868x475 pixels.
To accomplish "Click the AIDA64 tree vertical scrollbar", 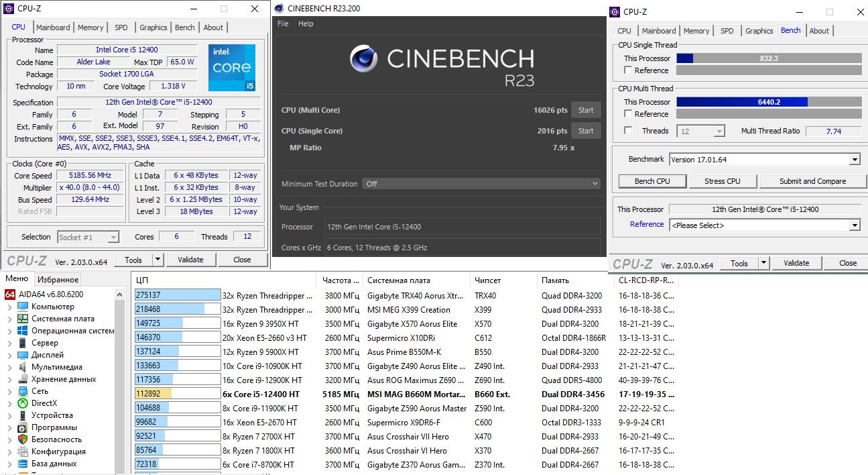I will click(120, 382).
